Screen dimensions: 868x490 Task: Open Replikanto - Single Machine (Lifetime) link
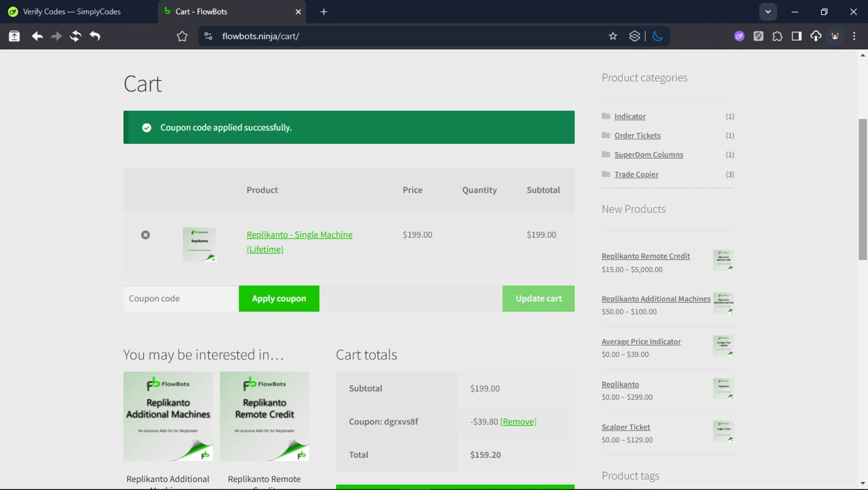[299, 242]
